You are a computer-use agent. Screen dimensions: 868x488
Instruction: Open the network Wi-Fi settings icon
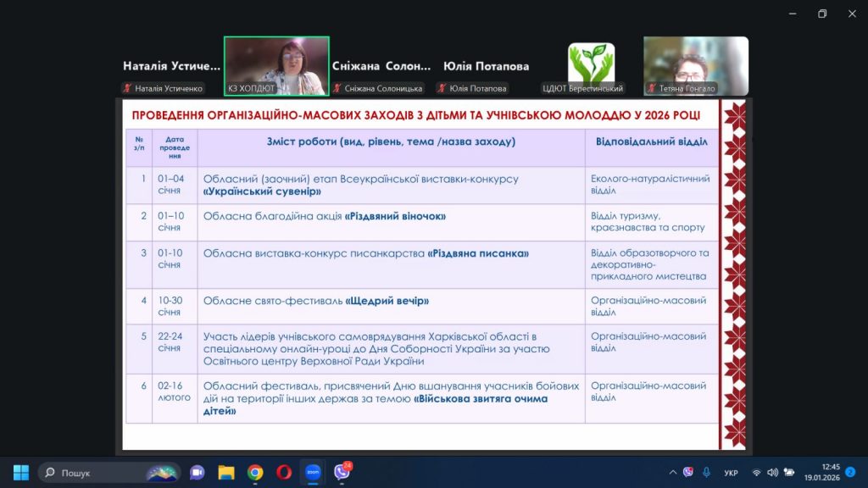point(755,472)
